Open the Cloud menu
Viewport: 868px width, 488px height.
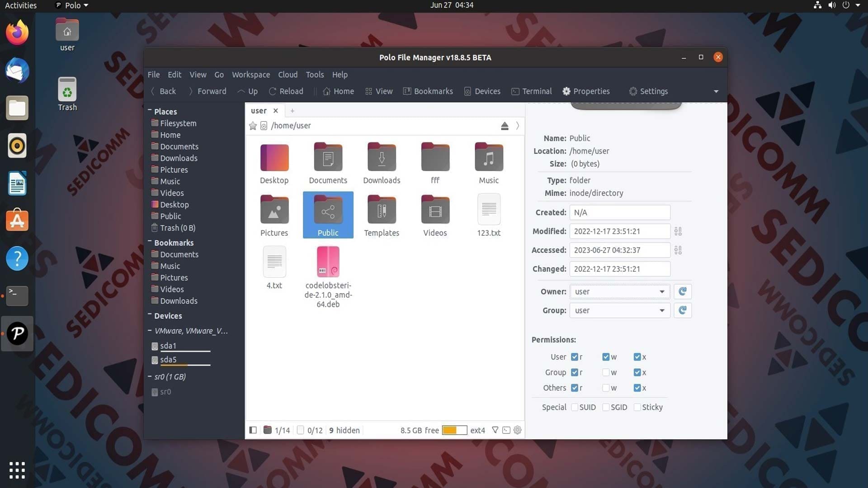pyautogui.click(x=288, y=75)
